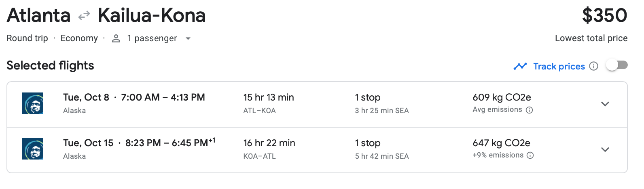
Task: Select the 8:23 PM – 6:45 PM flight row
Action: [167, 143]
